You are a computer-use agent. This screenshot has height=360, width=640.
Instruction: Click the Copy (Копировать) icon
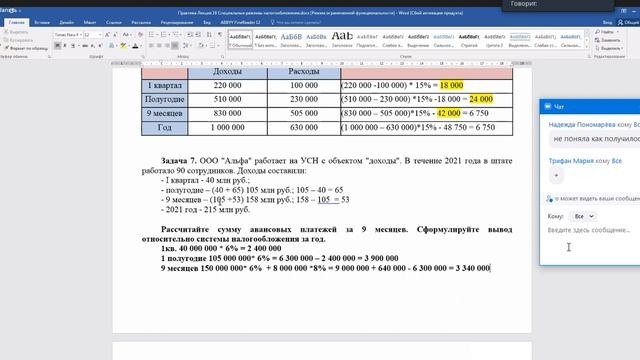pos(6,40)
